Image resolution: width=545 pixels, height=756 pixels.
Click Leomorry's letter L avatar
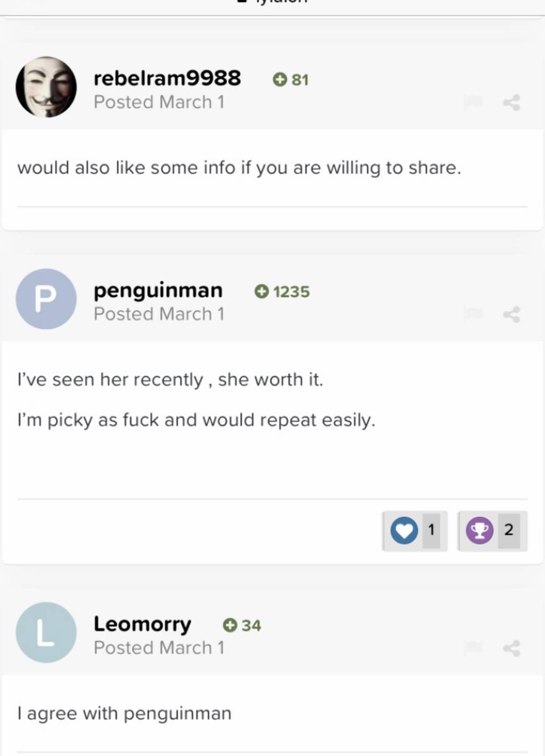(x=46, y=632)
